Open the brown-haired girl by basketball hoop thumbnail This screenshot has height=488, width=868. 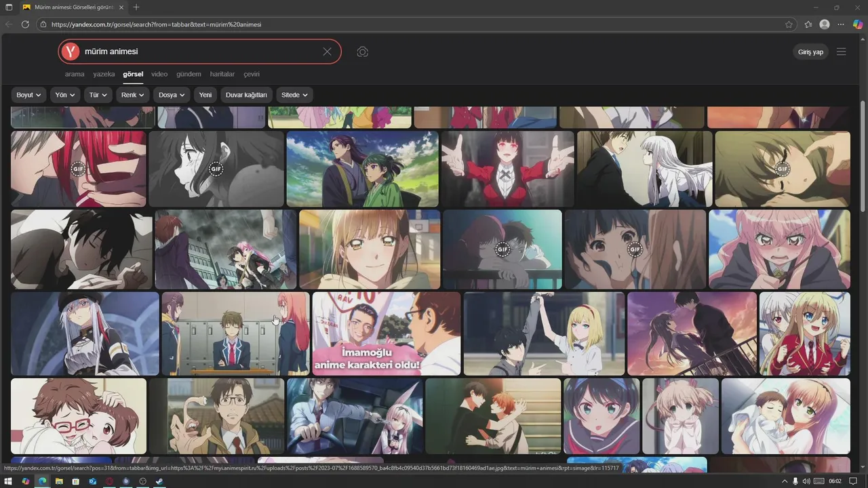(370, 249)
